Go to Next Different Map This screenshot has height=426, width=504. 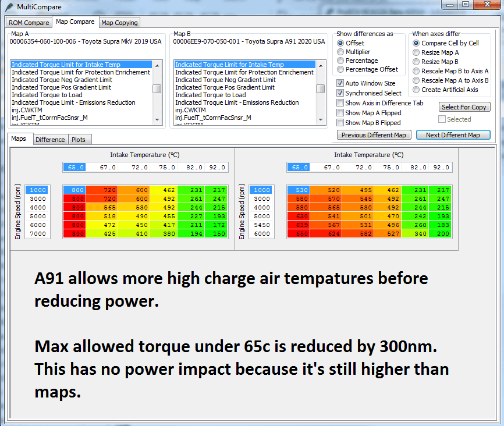[x=453, y=135]
